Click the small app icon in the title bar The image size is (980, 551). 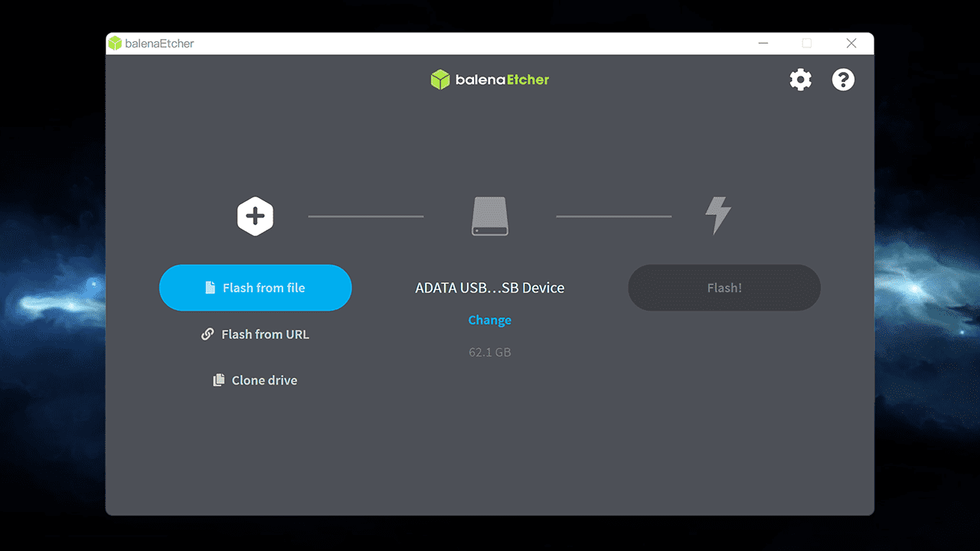115,44
